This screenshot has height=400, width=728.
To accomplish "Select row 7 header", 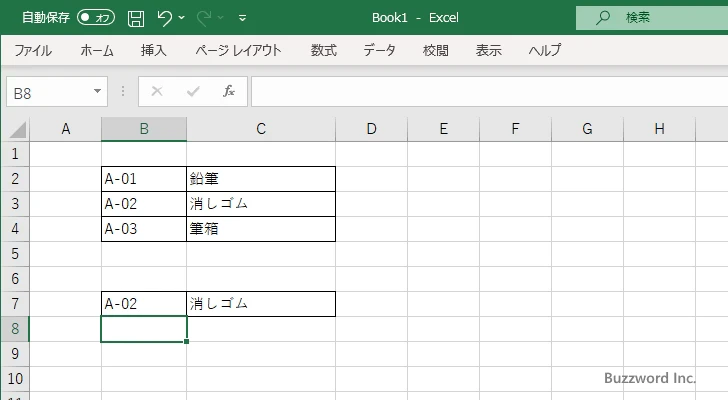I will [x=15, y=304].
